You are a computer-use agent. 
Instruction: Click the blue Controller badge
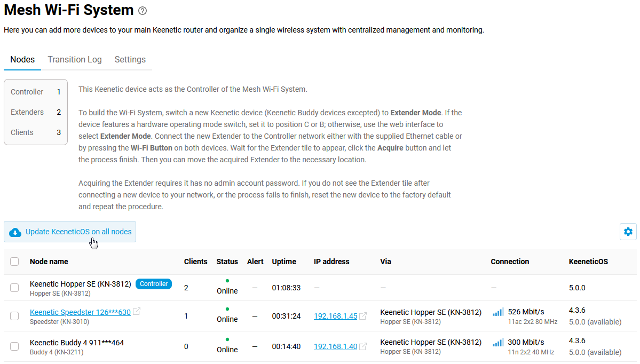tap(154, 284)
